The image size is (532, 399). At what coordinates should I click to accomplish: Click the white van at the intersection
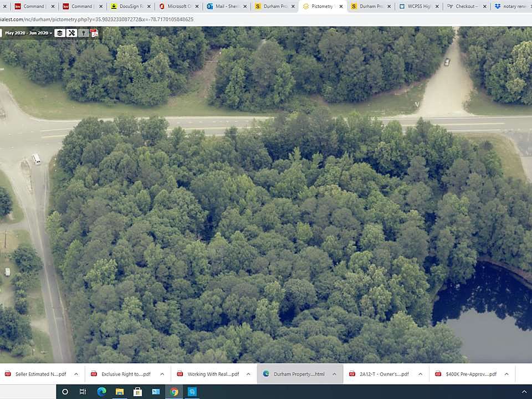pos(35,159)
